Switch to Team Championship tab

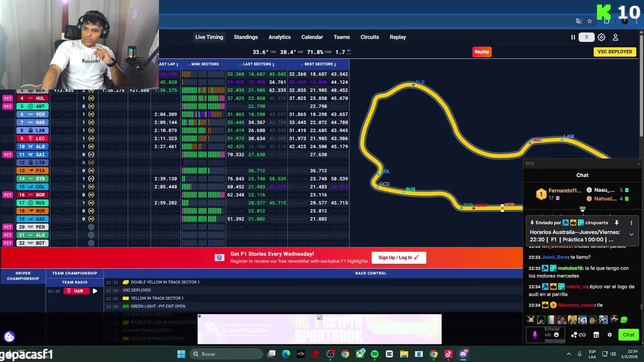click(74, 274)
